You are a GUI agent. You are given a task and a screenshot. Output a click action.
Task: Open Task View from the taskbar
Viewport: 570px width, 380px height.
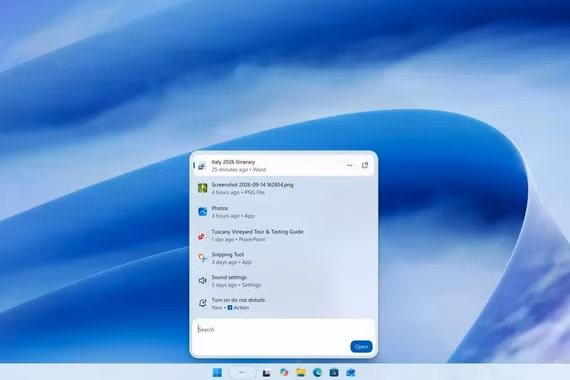pyautogui.click(x=266, y=373)
